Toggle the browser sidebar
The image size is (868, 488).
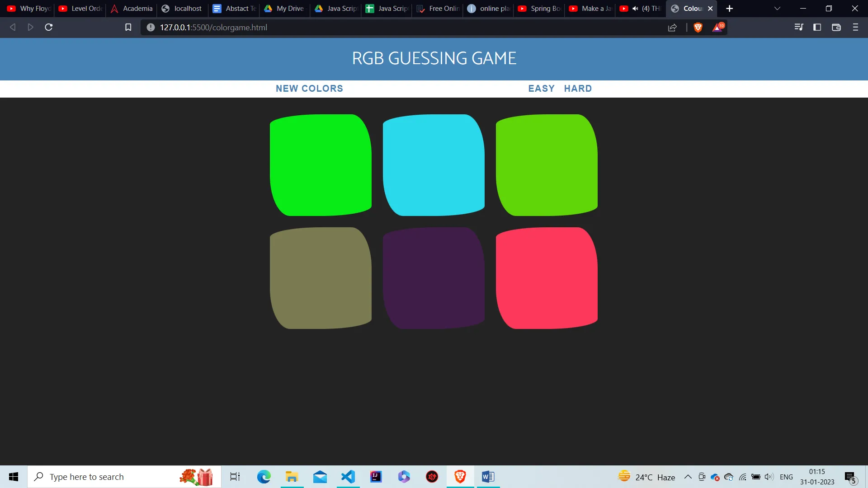[x=817, y=27]
